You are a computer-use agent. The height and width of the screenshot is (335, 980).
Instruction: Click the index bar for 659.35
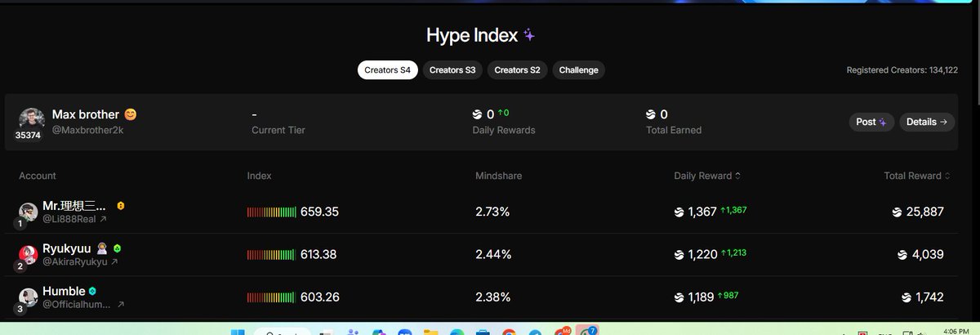tap(272, 212)
